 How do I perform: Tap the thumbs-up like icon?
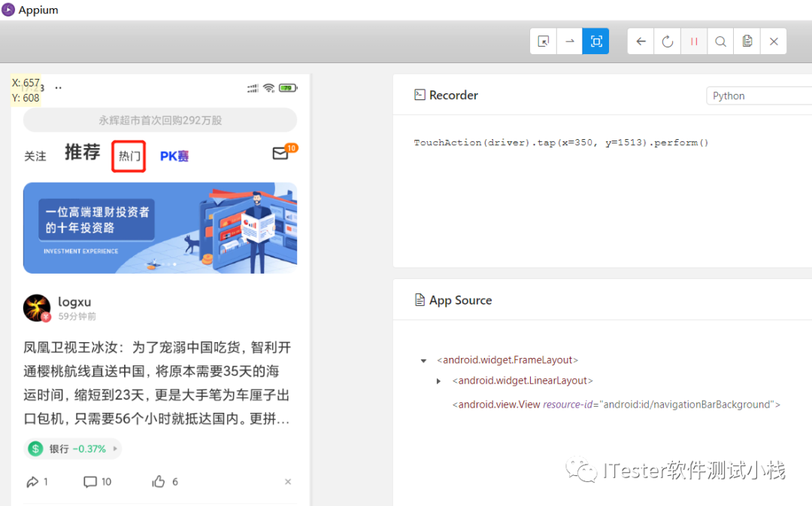(x=159, y=482)
